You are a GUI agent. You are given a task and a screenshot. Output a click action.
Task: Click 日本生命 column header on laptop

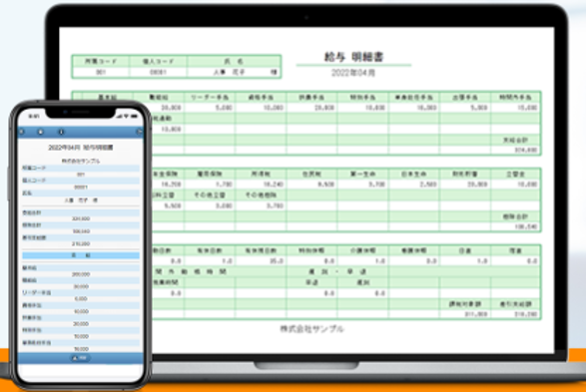[x=413, y=174]
